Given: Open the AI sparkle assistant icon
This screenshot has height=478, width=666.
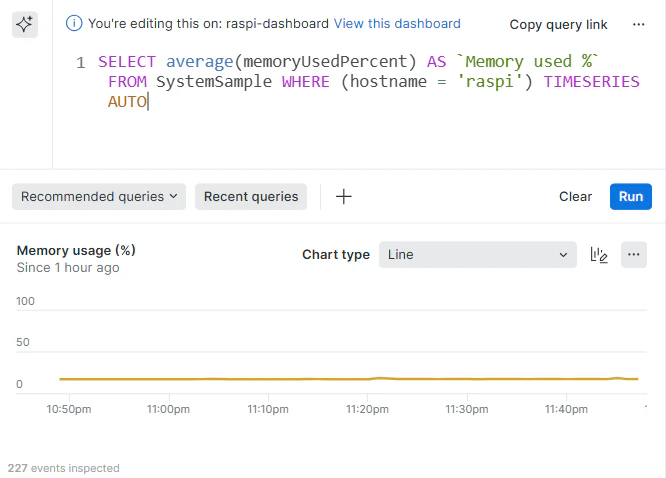Looking at the screenshot, I should (25, 25).
